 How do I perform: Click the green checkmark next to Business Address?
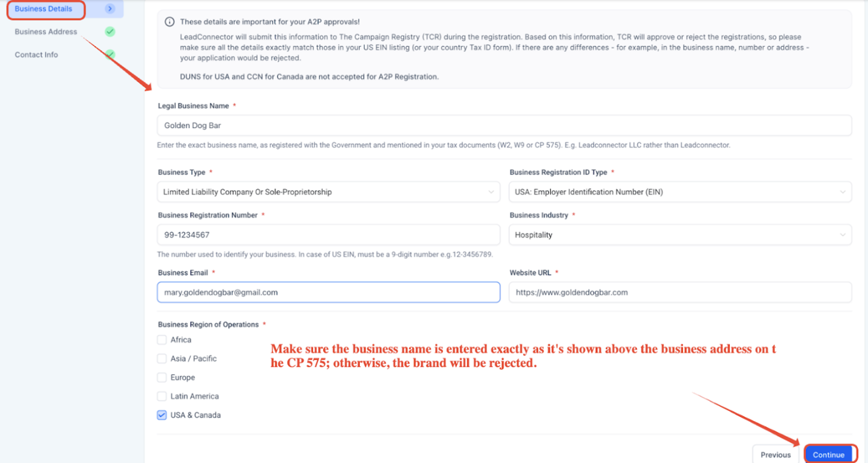coord(110,32)
